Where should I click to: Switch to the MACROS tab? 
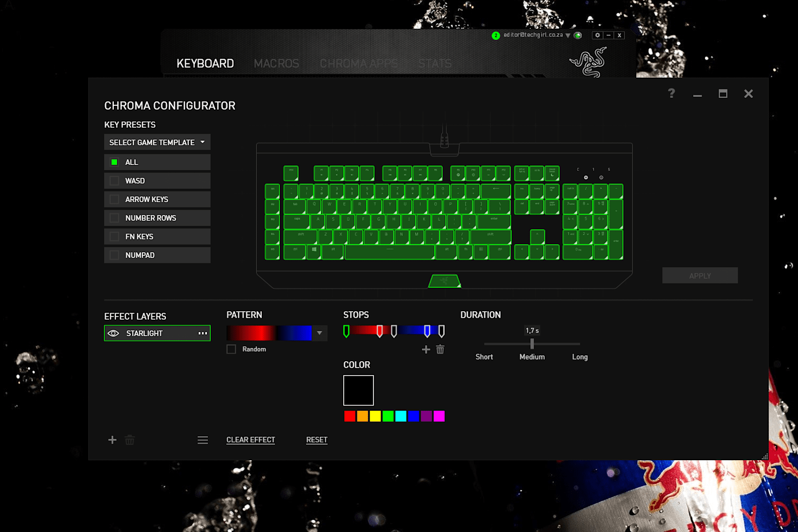pos(277,63)
